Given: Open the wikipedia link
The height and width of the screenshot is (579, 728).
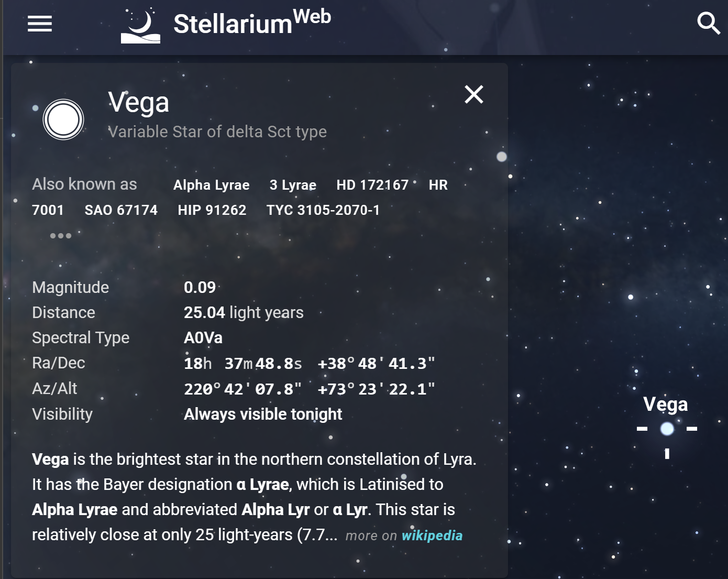Looking at the screenshot, I should point(432,536).
